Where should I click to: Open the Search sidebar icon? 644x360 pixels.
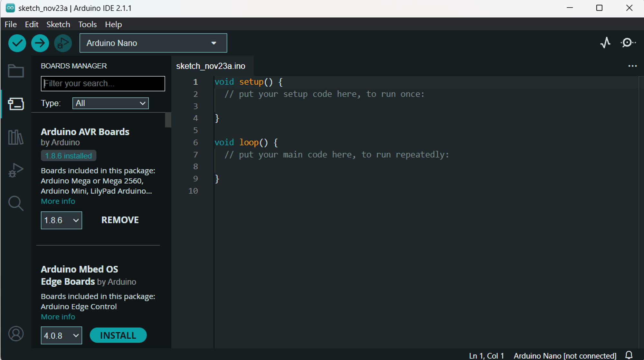(x=16, y=204)
